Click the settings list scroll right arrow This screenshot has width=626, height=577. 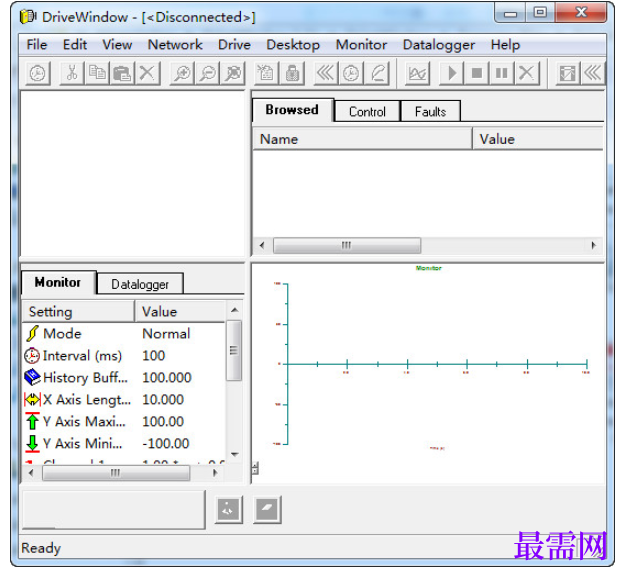tap(215, 473)
